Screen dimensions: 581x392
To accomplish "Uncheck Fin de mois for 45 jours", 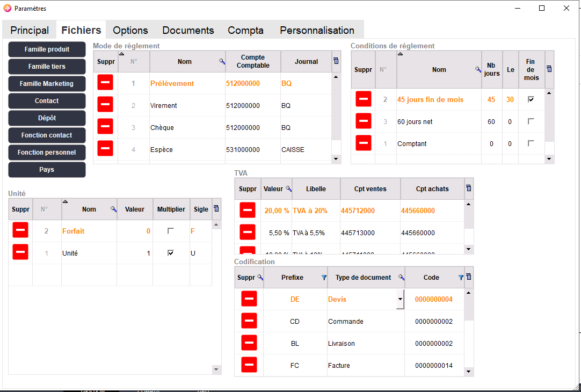I will coord(531,99).
